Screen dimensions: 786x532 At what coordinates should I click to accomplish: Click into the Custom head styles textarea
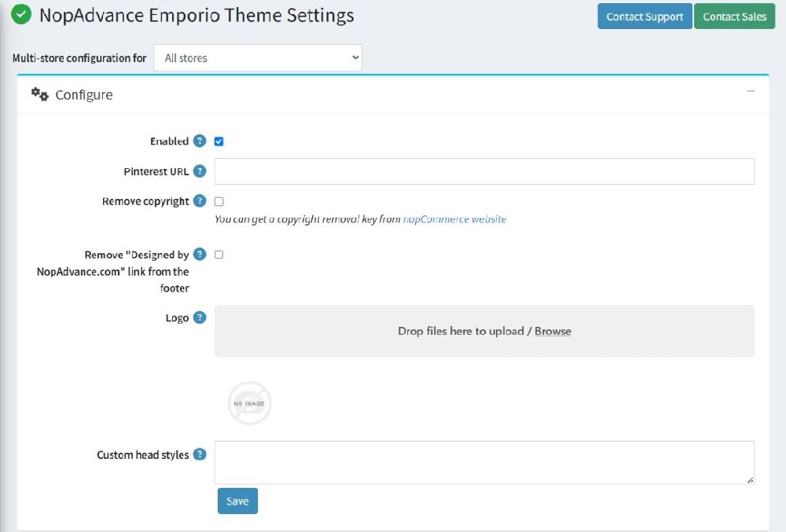[484, 462]
